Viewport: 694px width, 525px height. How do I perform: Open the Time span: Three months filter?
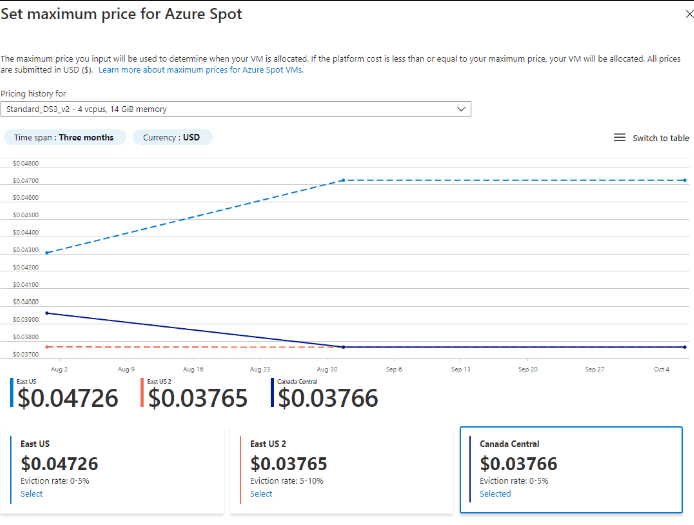coord(63,138)
